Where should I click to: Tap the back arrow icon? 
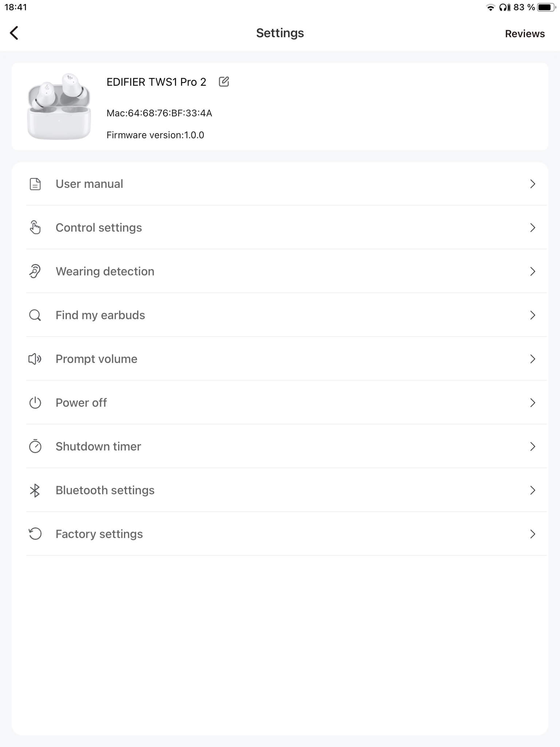14,33
